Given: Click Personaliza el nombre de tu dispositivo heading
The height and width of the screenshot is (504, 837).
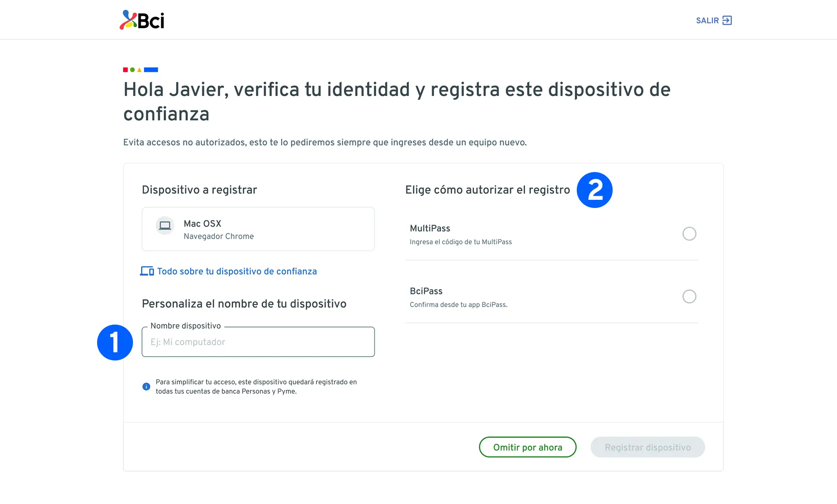Looking at the screenshot, I should (244, 304).
